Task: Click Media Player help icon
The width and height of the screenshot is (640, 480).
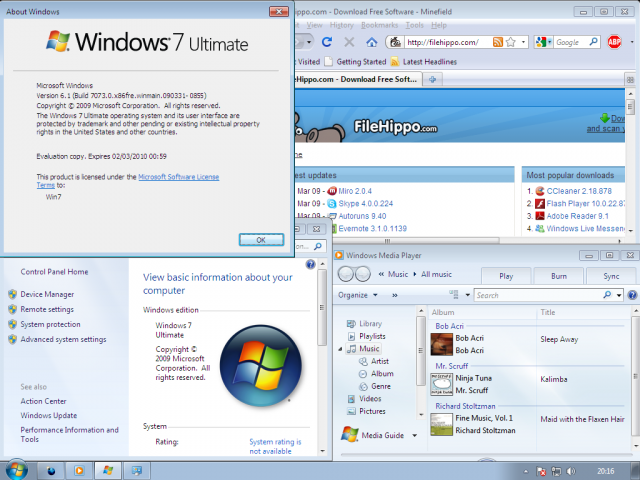Action: pos(632,295)
